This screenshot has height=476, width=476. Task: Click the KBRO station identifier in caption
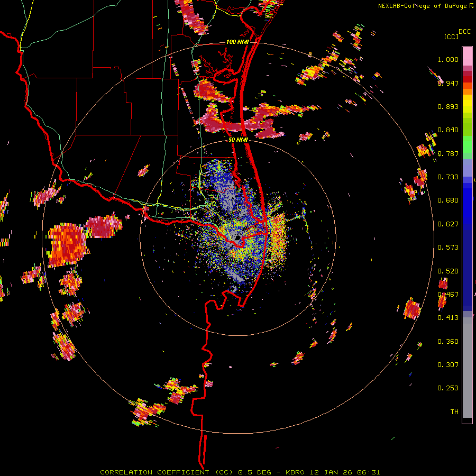click(295, 472)
